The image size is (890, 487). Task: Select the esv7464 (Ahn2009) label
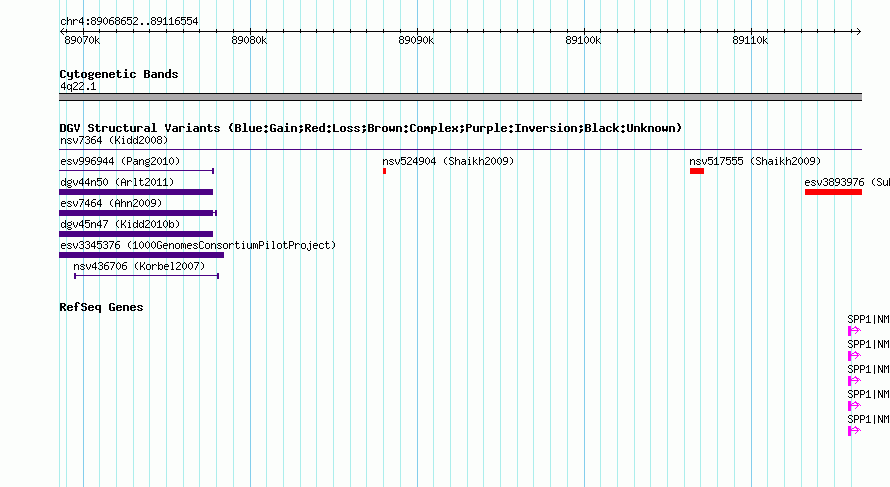[x=111, y=203]
